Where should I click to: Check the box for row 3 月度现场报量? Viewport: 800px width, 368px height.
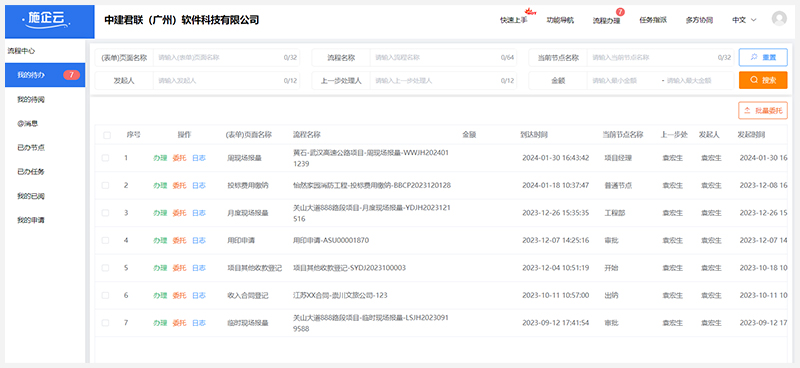point(105,213)
